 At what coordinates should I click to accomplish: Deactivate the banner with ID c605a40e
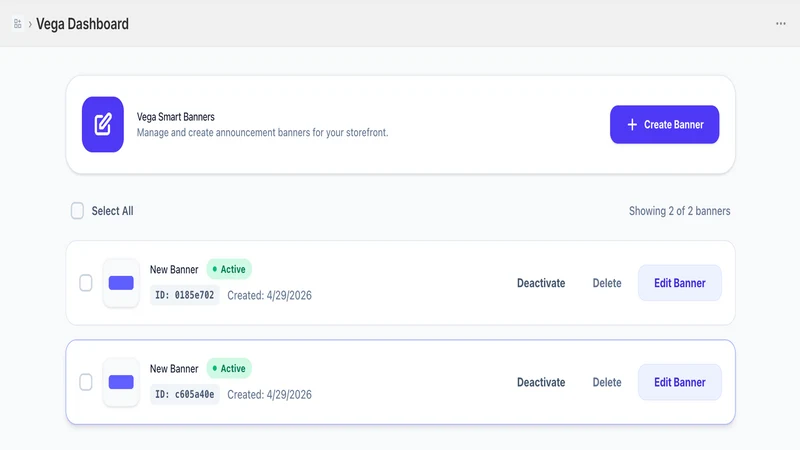(x=541, y=383)
